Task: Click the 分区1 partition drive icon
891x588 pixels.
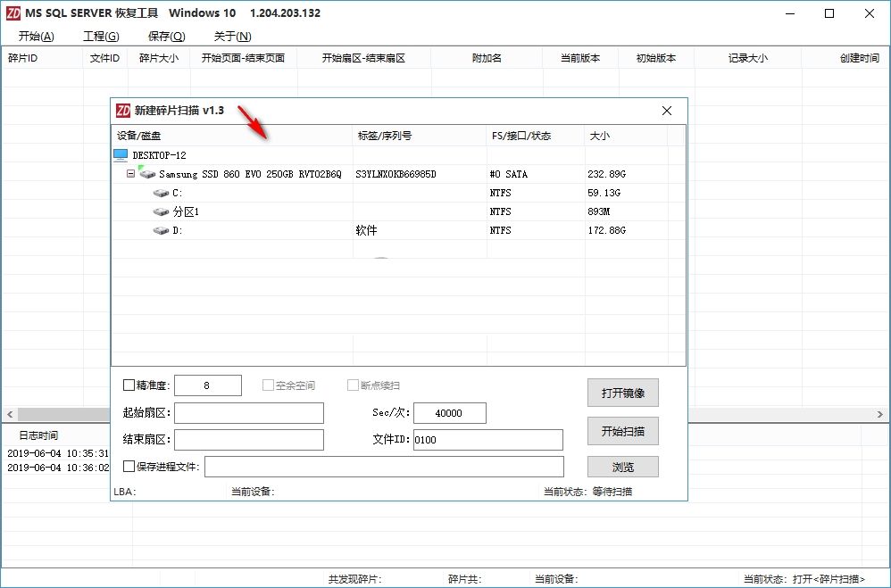Action: point(162,211)
